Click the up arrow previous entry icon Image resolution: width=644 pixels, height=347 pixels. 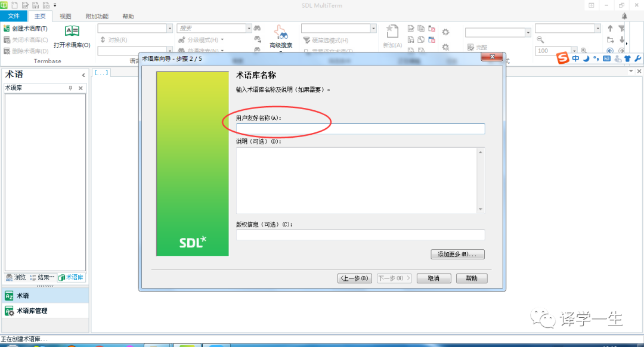611,29
